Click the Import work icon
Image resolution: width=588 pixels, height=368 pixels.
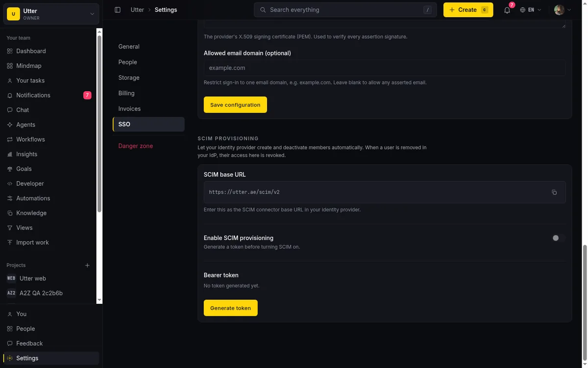tap(10, 242)
